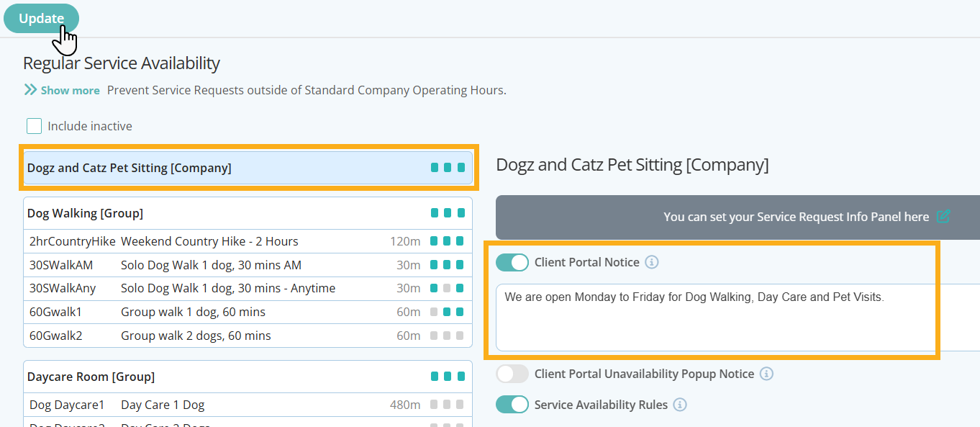
Task: Select the 30SWalkAny Anytime service row
Action: point(248,288)
